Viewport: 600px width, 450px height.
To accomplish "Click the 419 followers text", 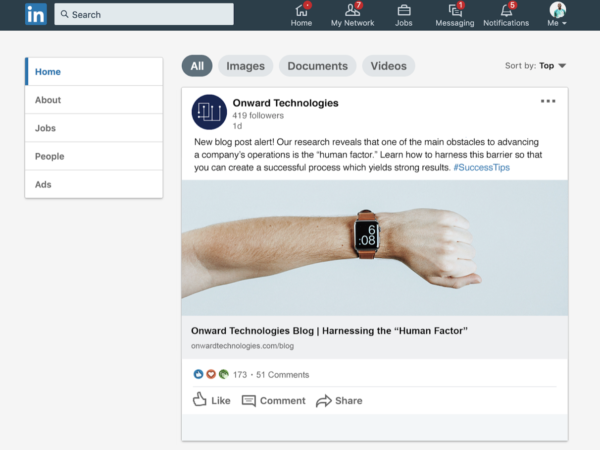I will point(258,116).
